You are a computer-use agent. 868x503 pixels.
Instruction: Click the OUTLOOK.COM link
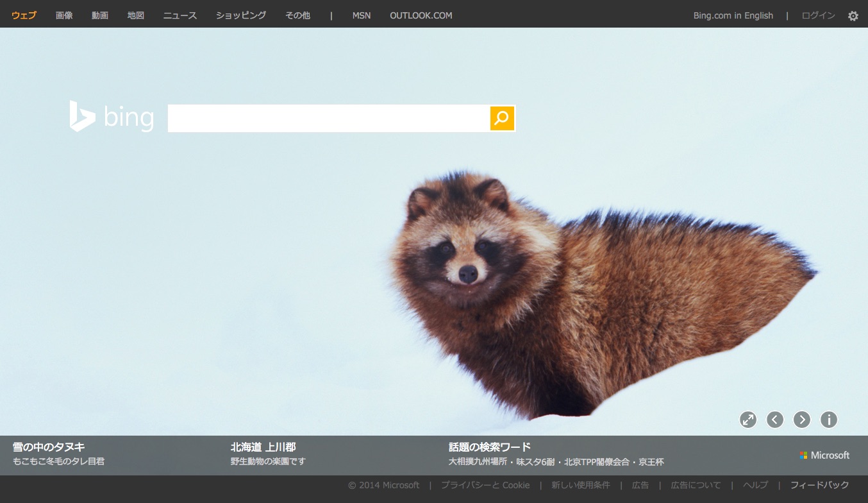(421, 15)
